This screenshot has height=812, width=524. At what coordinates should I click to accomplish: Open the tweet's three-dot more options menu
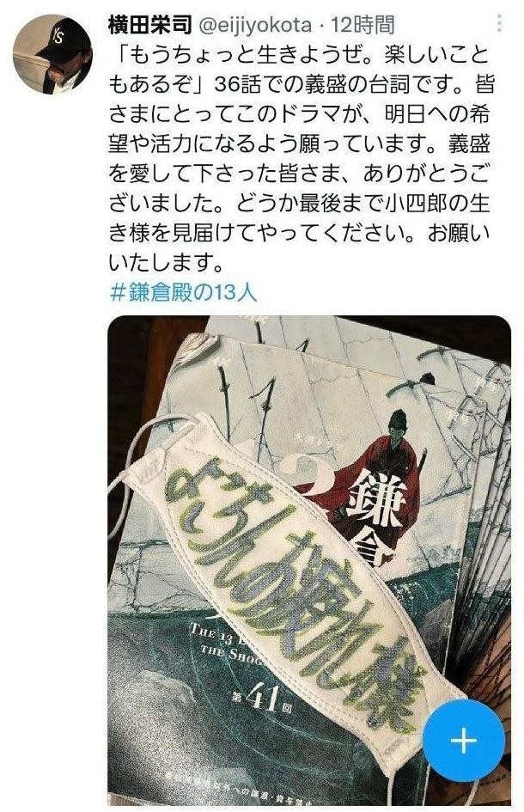499,24
